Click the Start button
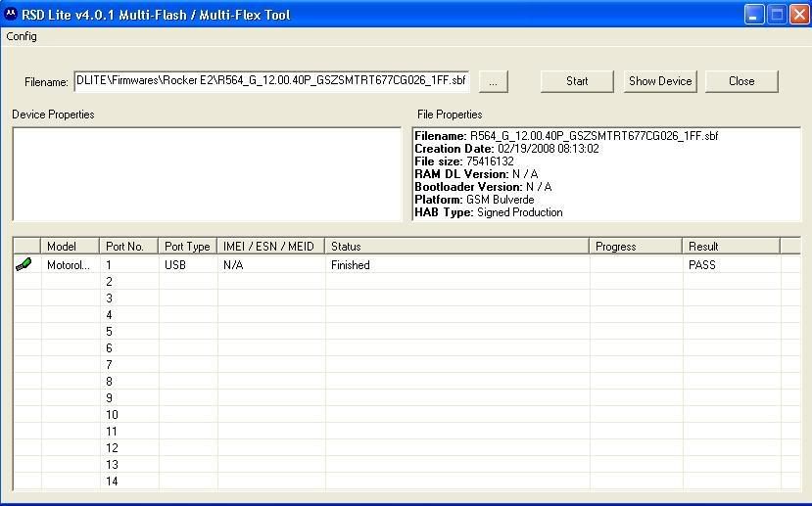The height and width of the screenshot is (506, 812). tap(577, 81)
